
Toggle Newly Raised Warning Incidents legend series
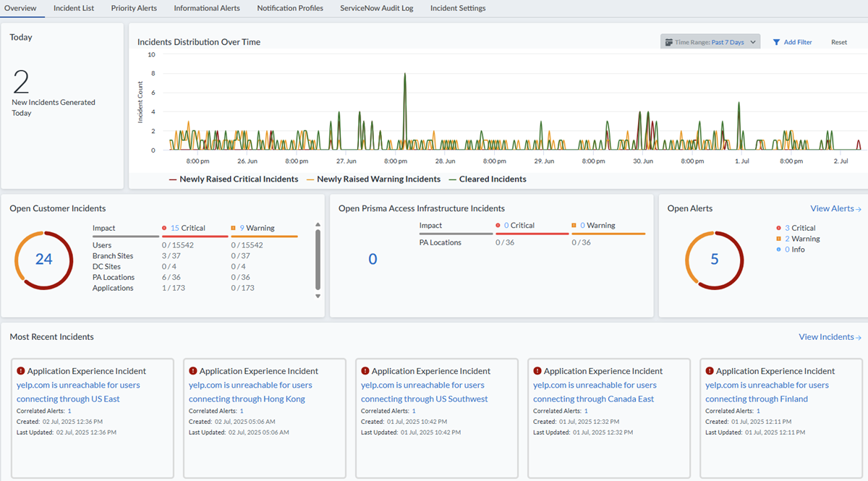coord(373,179)
